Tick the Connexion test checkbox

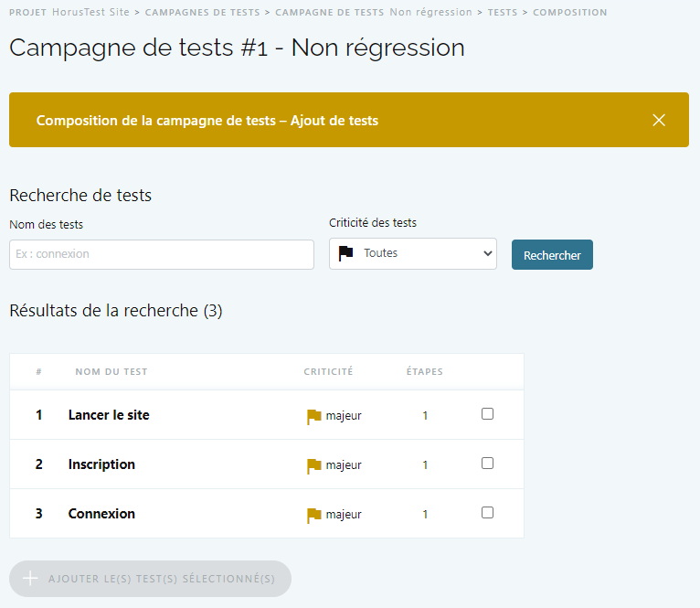coord(487,513)
